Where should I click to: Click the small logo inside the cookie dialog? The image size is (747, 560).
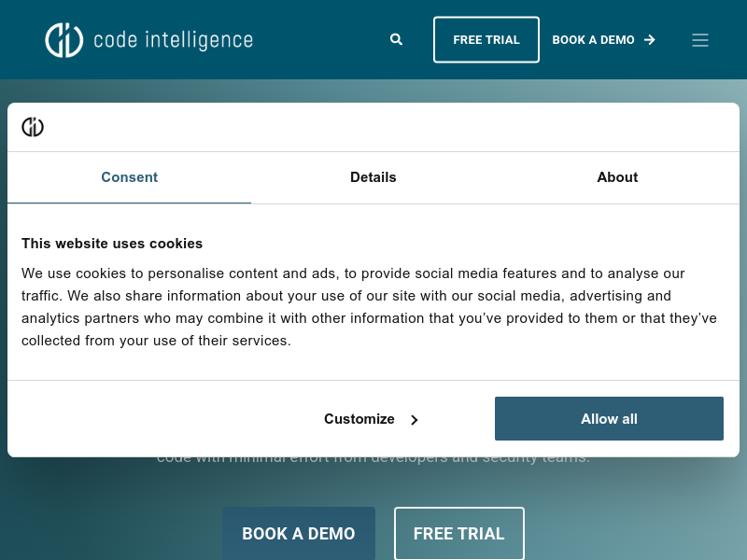tap(33, 127)
